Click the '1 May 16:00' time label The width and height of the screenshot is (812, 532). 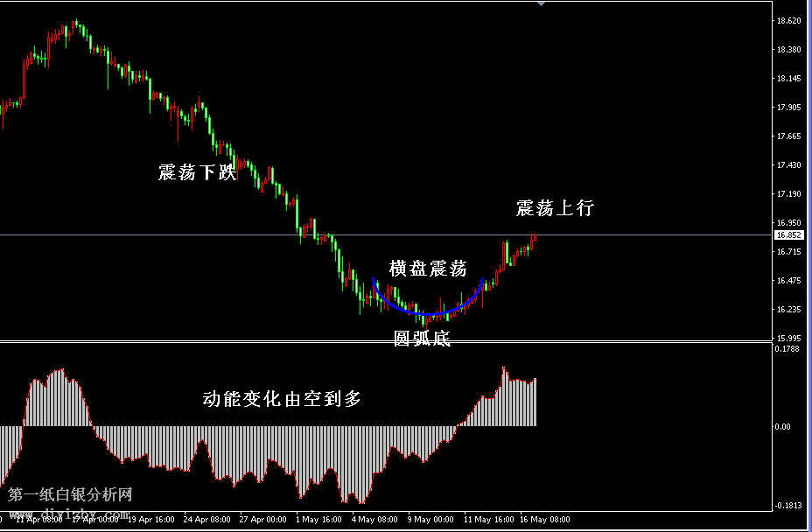(x=319, y=519)
